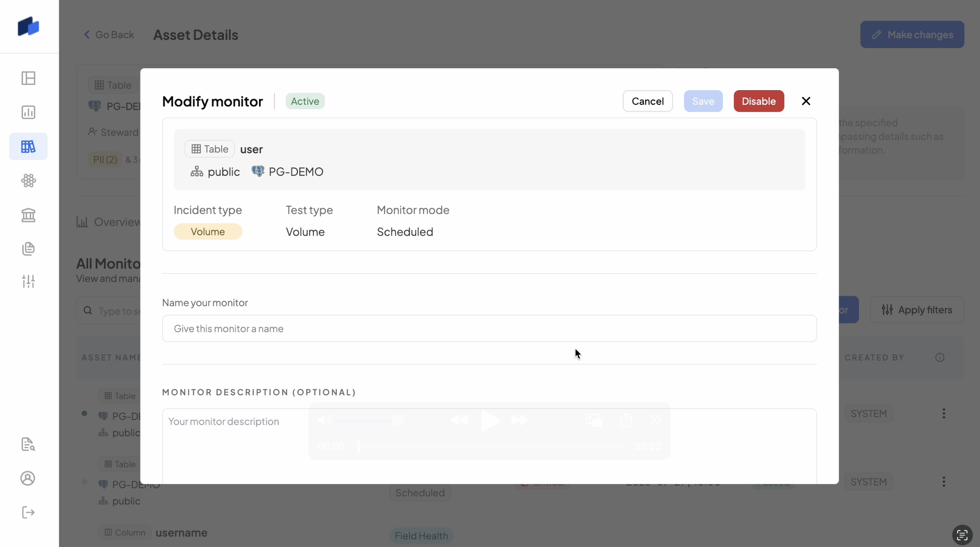Open the first monitor row's three-dot menu
Screen dimensions: 980x547
point(944,414)
